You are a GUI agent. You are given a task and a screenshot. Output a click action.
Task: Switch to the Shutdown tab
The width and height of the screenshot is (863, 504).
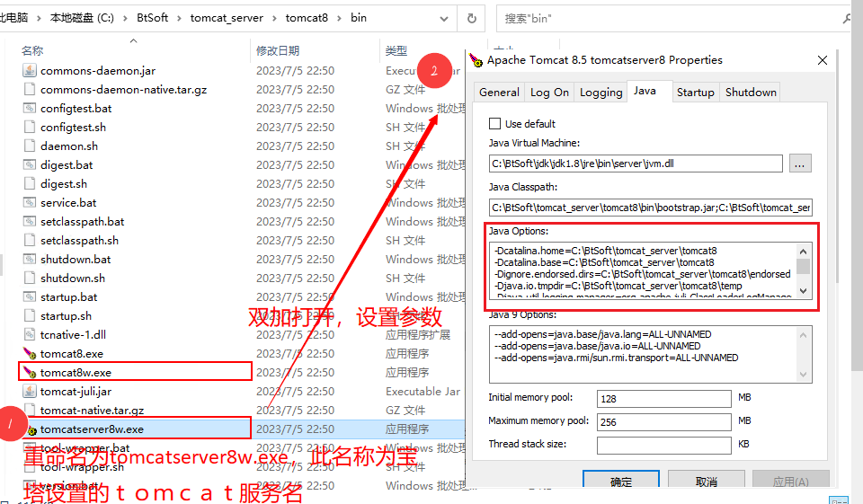[751, 93]
